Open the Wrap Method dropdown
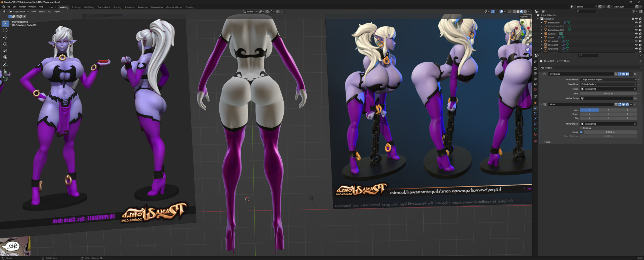 click(608, 79)
